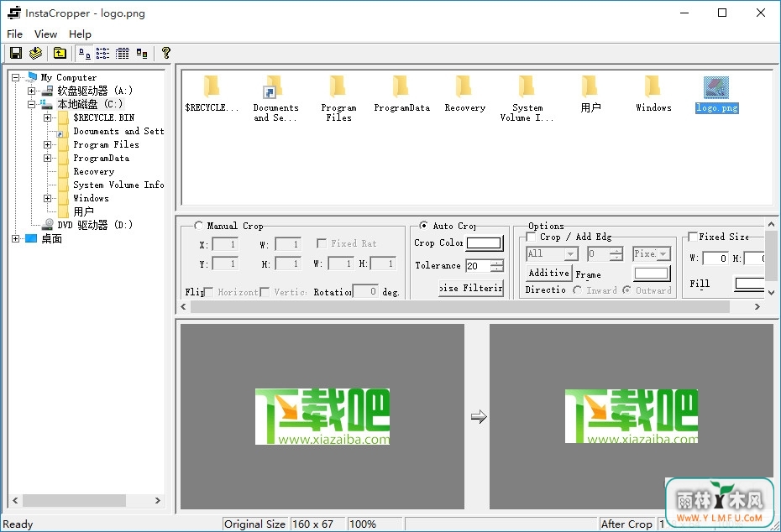Screen dimensions: 781x532
Task: Expand the 桌面 tree node
Action: [x=15, y=239]
